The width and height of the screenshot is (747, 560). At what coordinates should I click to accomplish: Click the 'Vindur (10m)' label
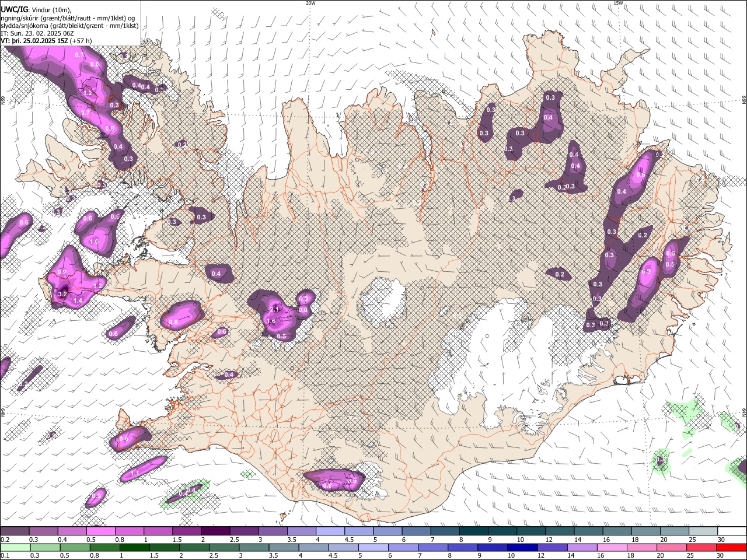(x=51, y=9)
